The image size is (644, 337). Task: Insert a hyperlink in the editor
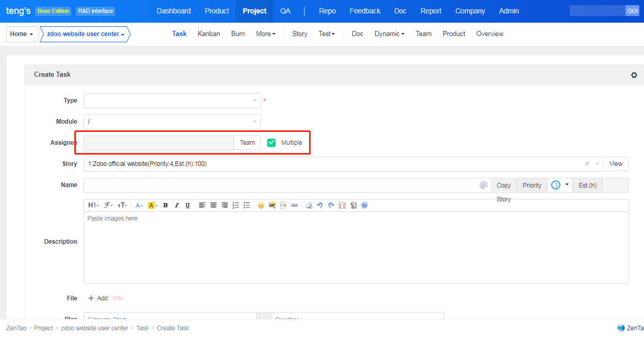294,205
